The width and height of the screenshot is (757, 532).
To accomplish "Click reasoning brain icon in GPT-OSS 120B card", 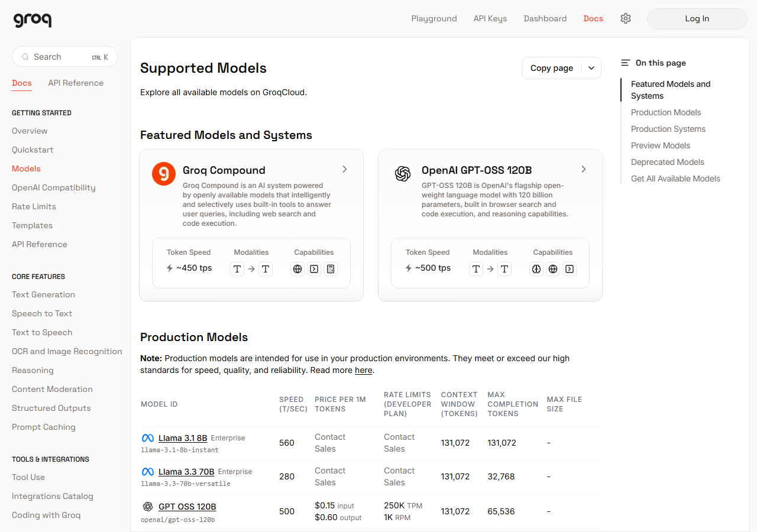I will pyautogui.click(x=536, y=269).
